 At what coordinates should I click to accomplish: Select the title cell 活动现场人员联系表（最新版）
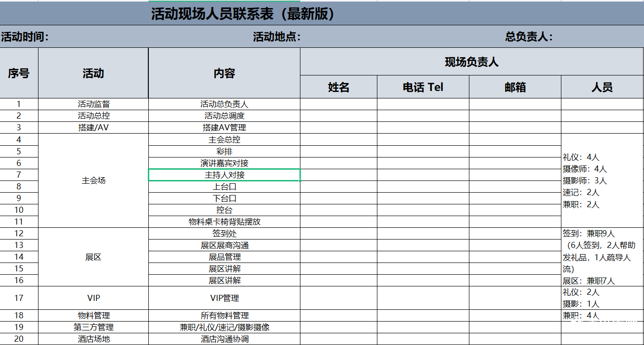coord(243,14)
